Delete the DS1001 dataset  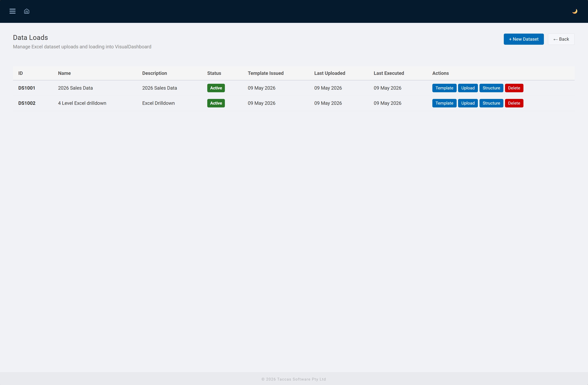coord(514,88)
